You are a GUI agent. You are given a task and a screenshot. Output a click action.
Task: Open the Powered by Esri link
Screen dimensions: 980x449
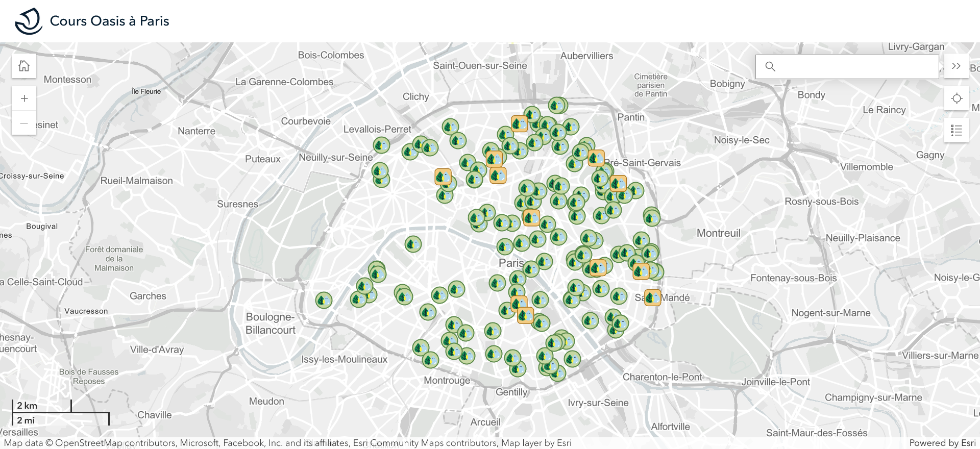click(942, 443)
